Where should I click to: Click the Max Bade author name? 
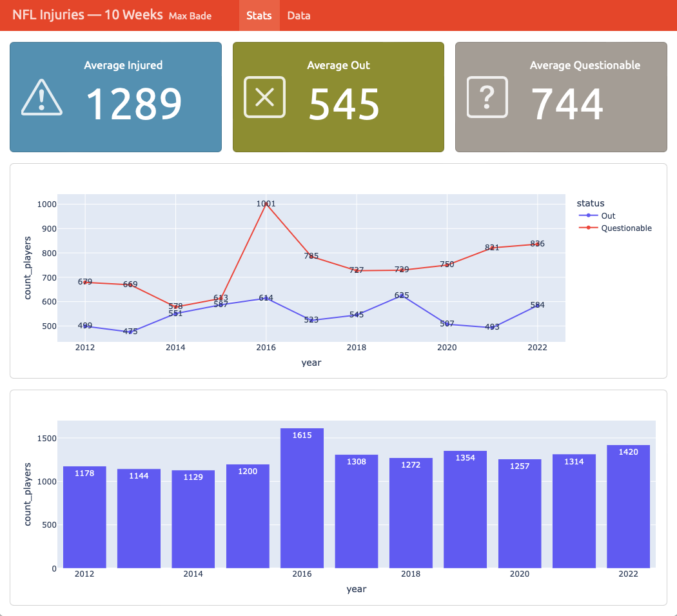coord(190,15)
